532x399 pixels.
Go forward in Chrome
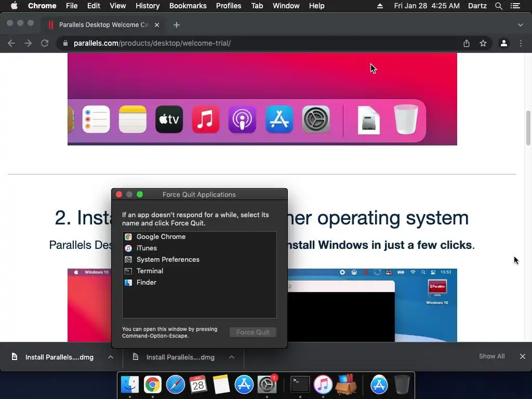click(28, 43)
